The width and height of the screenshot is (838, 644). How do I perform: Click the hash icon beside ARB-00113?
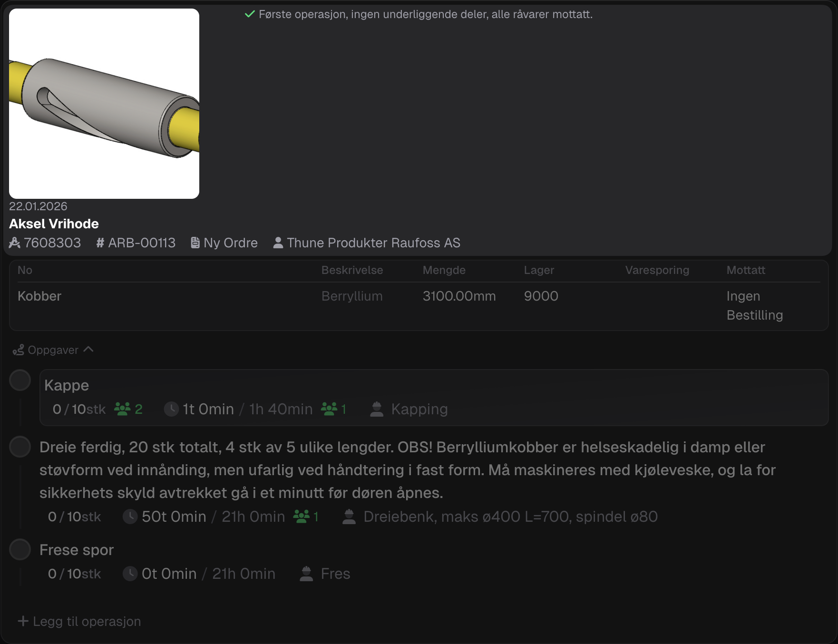[100, 243]
